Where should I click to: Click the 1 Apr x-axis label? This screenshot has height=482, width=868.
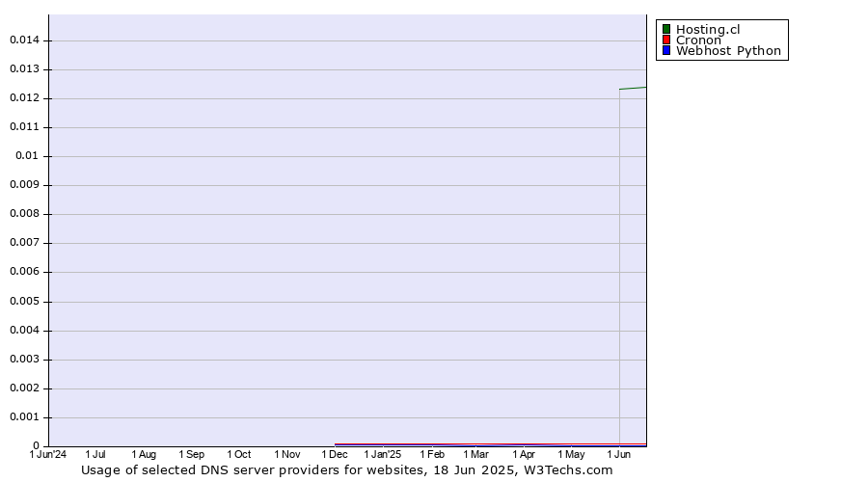tap(524, 454)
